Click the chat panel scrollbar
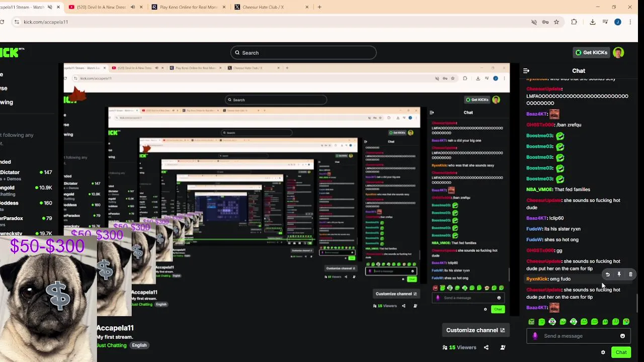 pyautogui.click(x=637, y=303)
